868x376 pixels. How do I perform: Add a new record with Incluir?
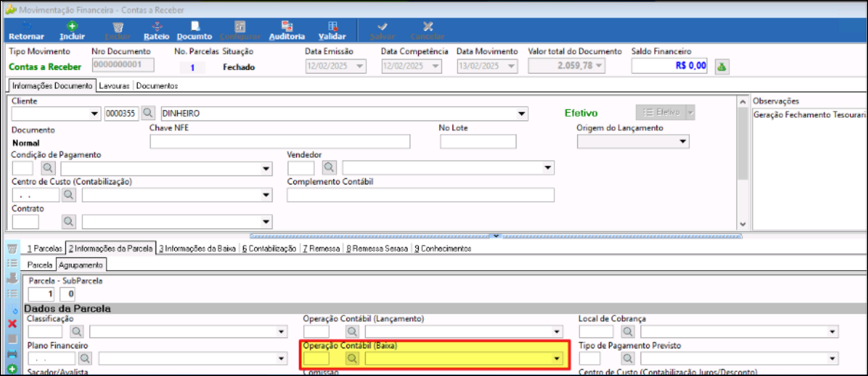click(x=72, y=31)
